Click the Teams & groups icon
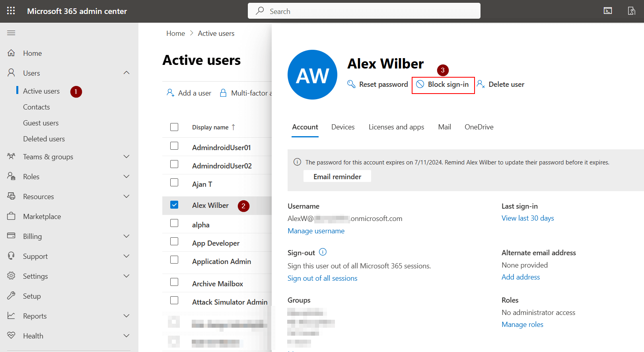644x352 pixels. tap(11, 156)
